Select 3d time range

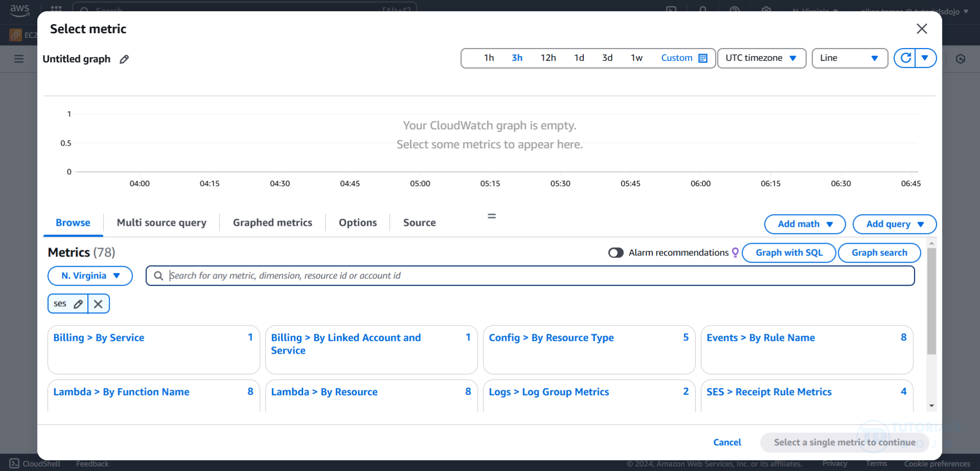tap(607, 58)
